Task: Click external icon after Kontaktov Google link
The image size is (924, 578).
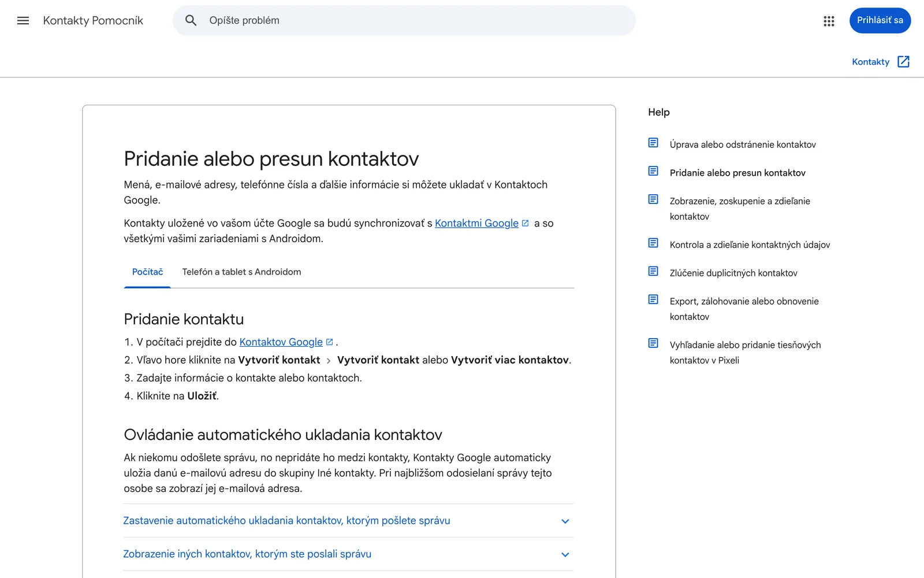Action: point(329,342)
